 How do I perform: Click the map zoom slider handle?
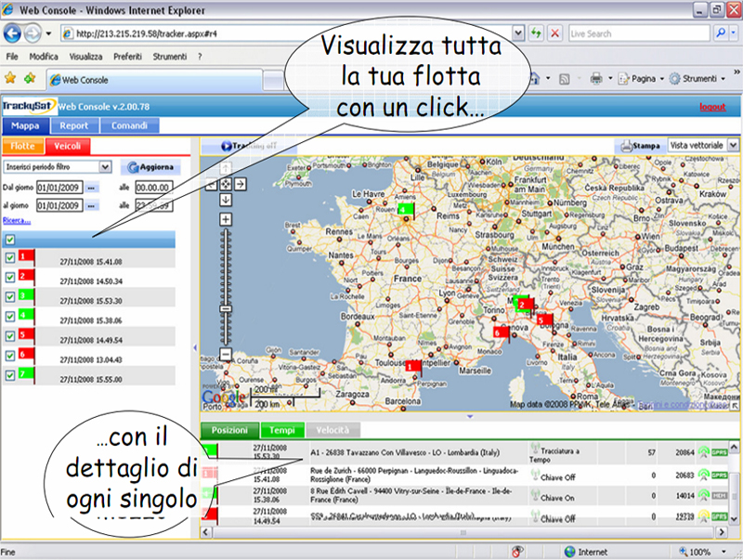click(x=226, y=309)
